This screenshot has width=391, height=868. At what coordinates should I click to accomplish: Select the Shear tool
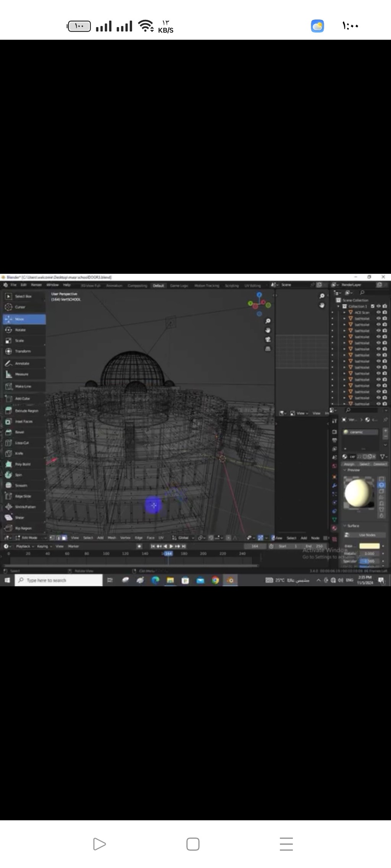click(24, 518)
